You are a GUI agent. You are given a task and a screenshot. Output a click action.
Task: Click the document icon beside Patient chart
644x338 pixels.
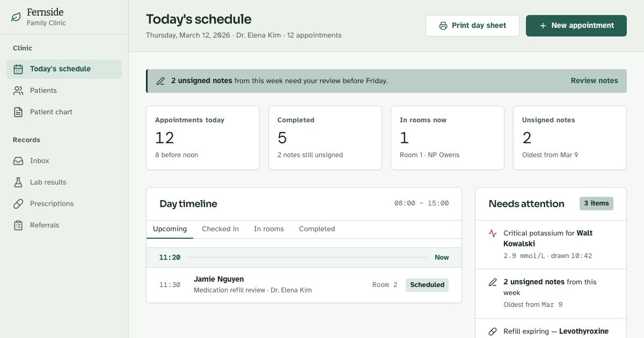click(18, 112)
